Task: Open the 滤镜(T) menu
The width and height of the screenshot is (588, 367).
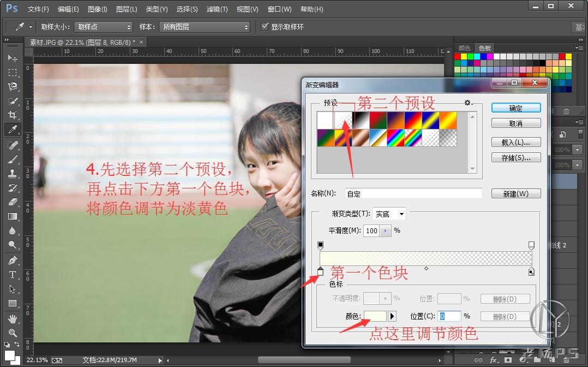Action: (217, 9)
